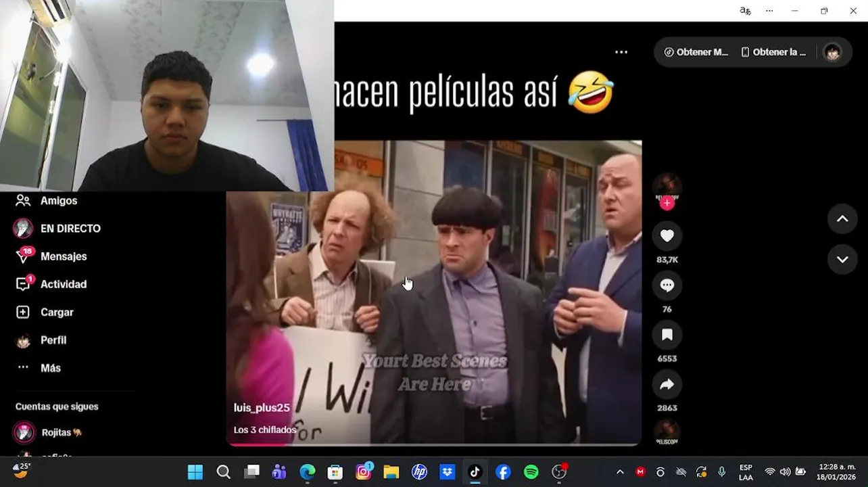Viewport: 868px width, 487px height.
Task: Open ESP LAA language switcher
Action: (746, 472)
